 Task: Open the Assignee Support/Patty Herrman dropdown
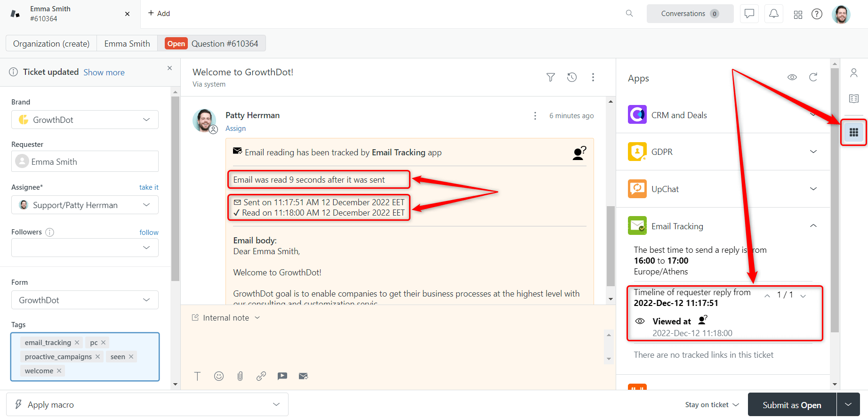point(85,205)
